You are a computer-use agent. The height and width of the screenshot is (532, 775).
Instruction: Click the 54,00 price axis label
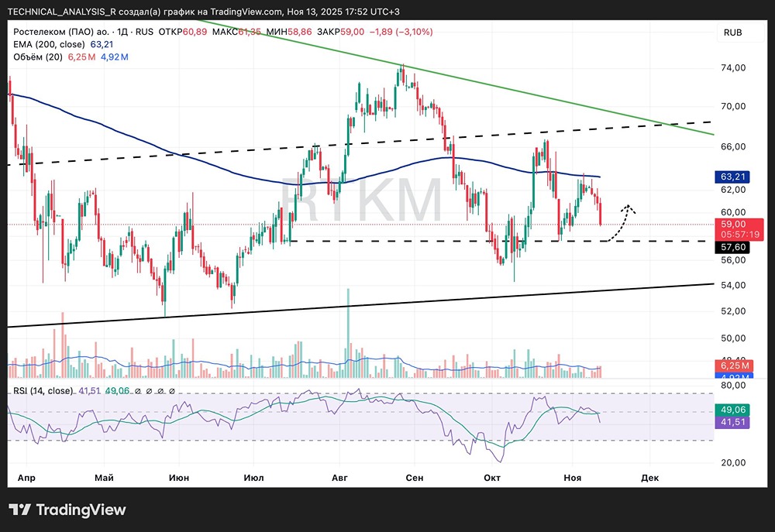[733, 285]
